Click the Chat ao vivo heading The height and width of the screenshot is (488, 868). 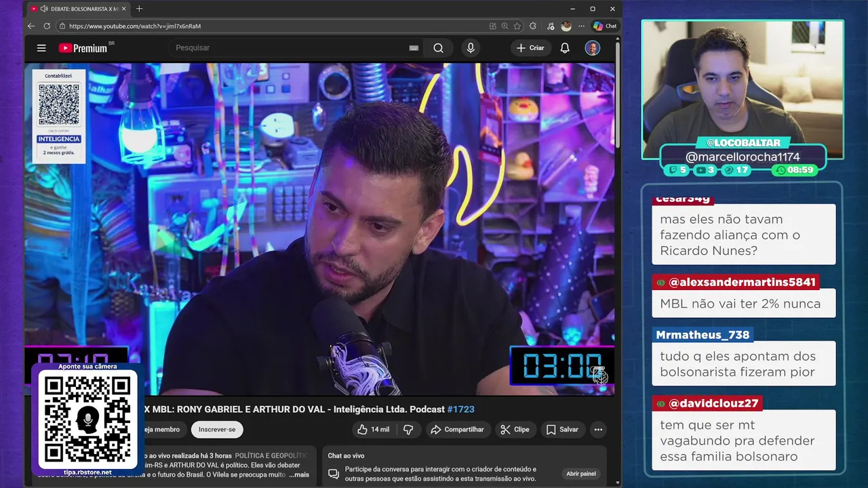click(346, 456)
